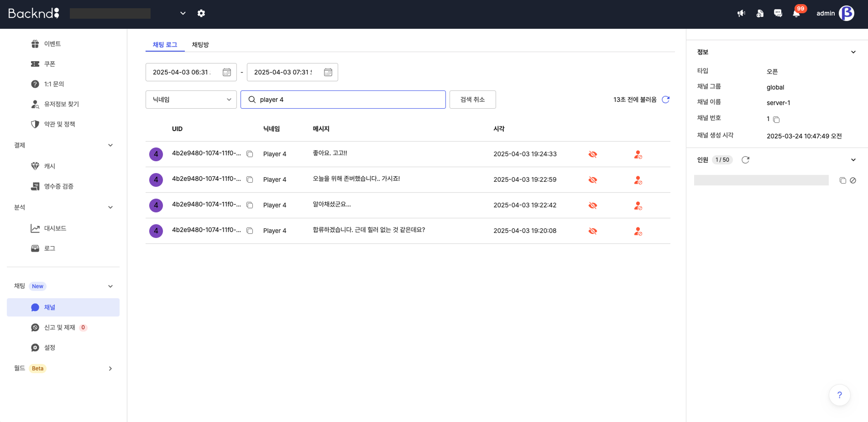868x422 pixels.
Task: Hide the message '합류하겠습니다. 근데 힐러 없는 것 같은데요?'
Action: (593, 231)
